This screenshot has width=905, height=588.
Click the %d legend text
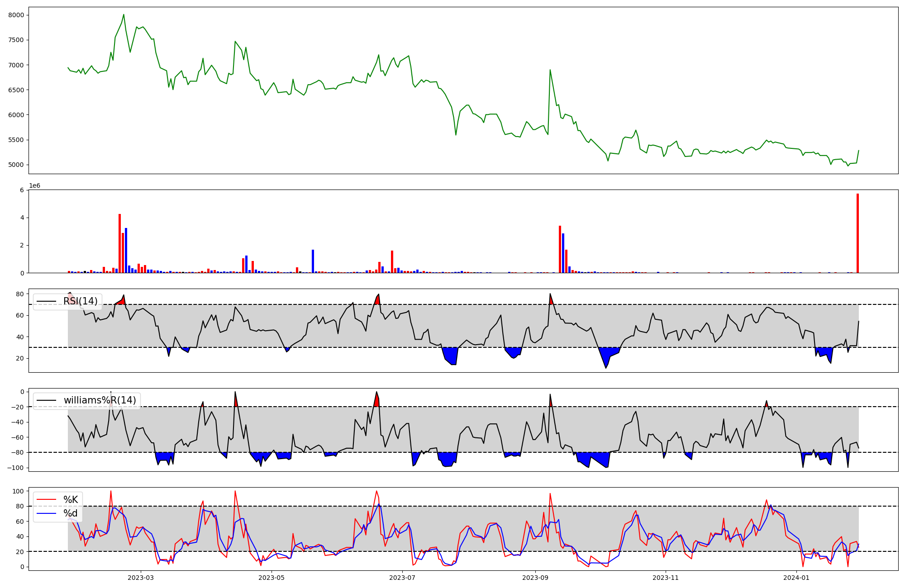(71, 513)
